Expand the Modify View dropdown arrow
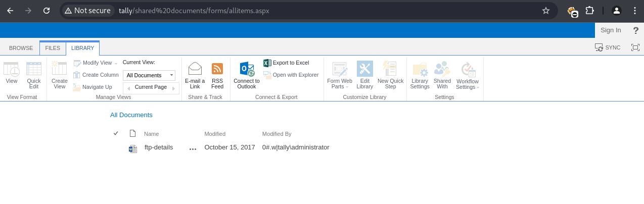Viewport: 644px width, 204px height. (x=116, y=63)
